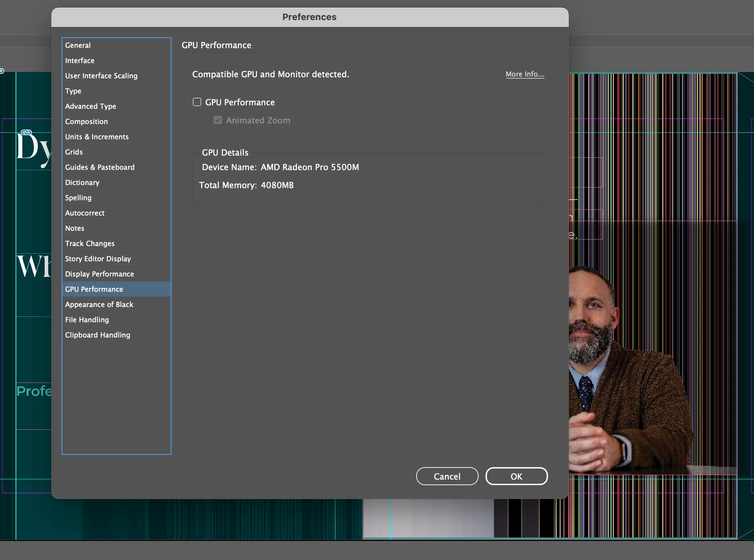
Task: Select Appearance of Black category
Action: tap(99, 305)
